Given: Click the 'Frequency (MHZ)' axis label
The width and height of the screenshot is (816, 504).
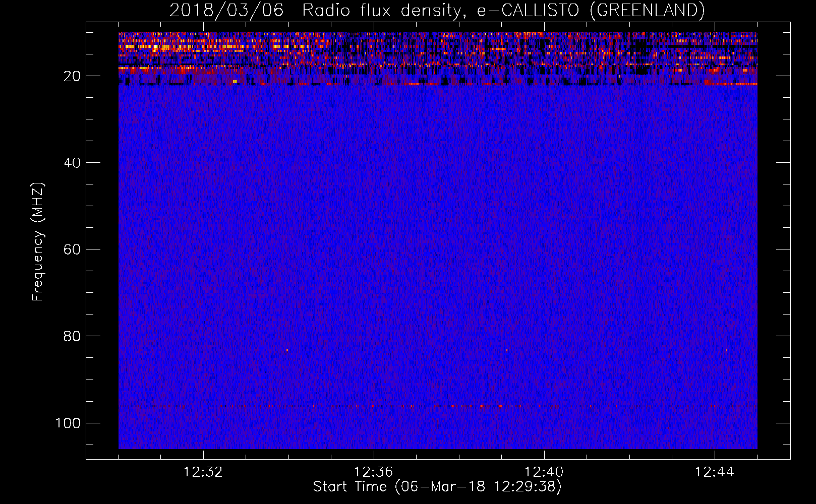Looking at the screenshot, I should (38, 242).
